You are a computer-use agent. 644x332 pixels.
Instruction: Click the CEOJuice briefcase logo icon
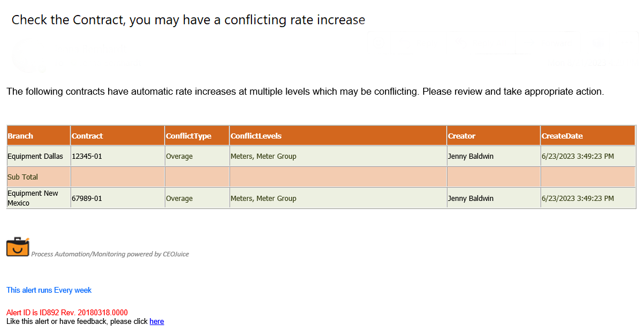click(17, 247)
